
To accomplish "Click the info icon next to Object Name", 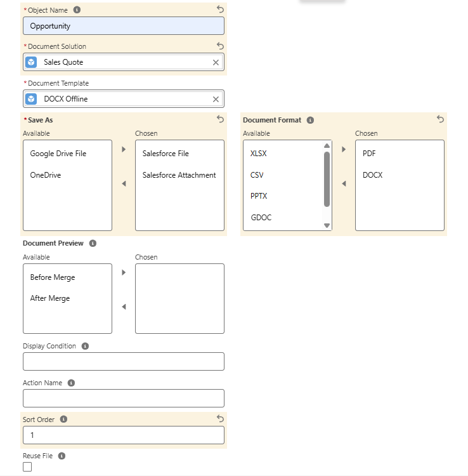I will 77,10.
